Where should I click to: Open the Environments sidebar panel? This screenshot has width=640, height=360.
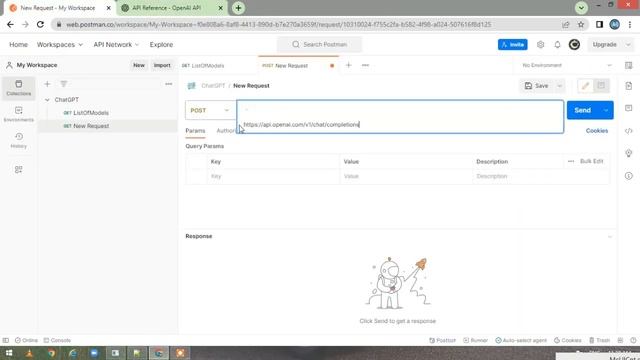click(18, 114)
